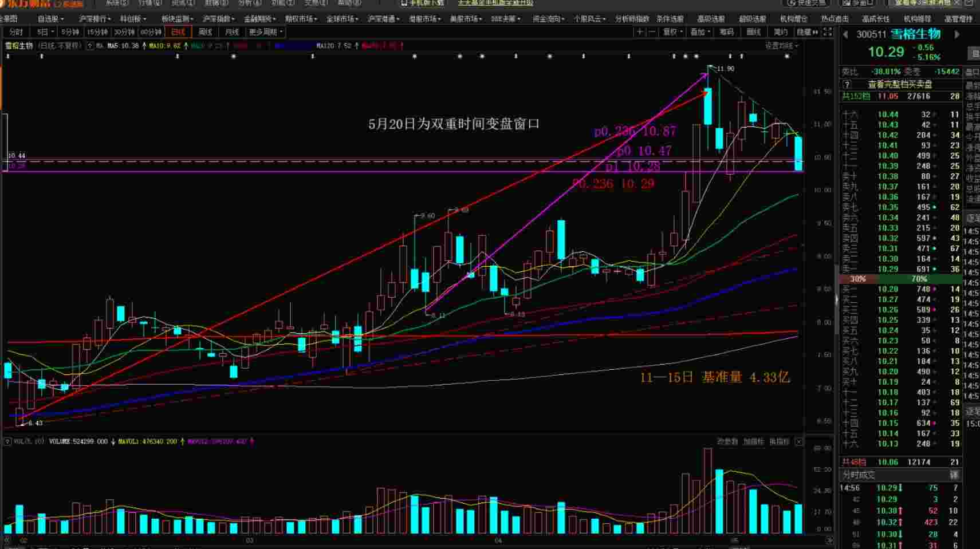Switch chart to 分时 intraday view

point(16,32)
